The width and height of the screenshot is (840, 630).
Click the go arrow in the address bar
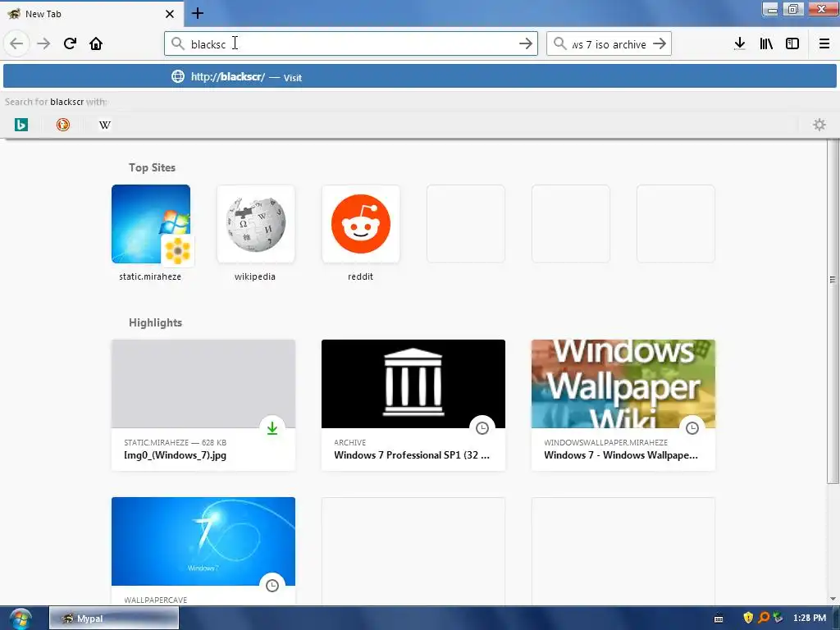click(526, 44)
